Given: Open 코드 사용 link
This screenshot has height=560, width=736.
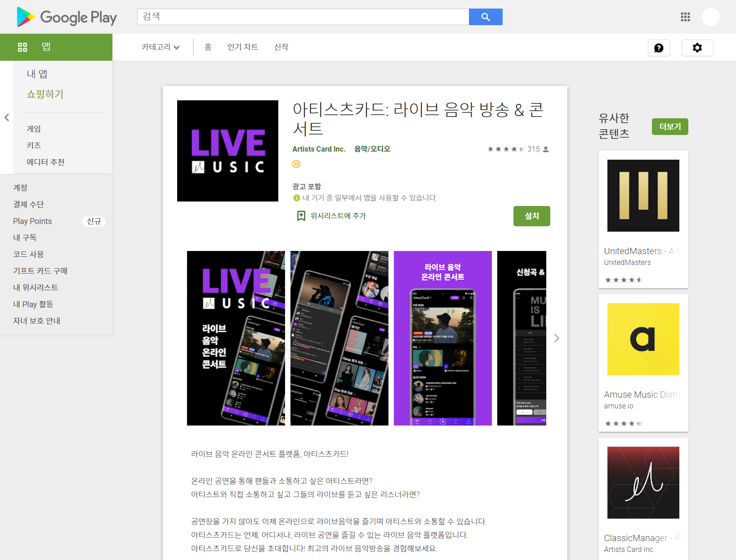Looking at the screenshot, I should click(x=28, y=254).
